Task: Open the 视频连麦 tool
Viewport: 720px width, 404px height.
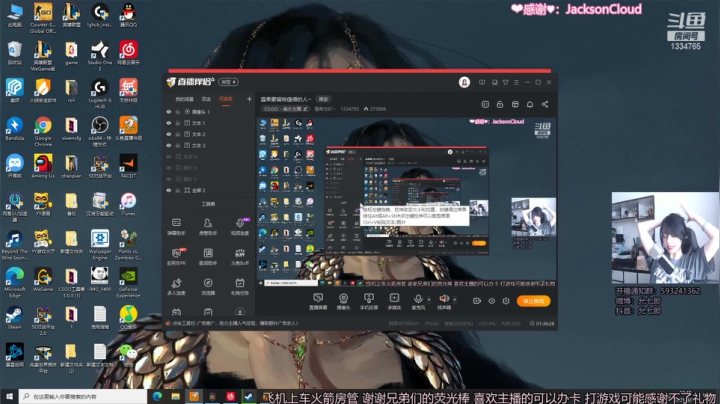Action: [240, 226]
